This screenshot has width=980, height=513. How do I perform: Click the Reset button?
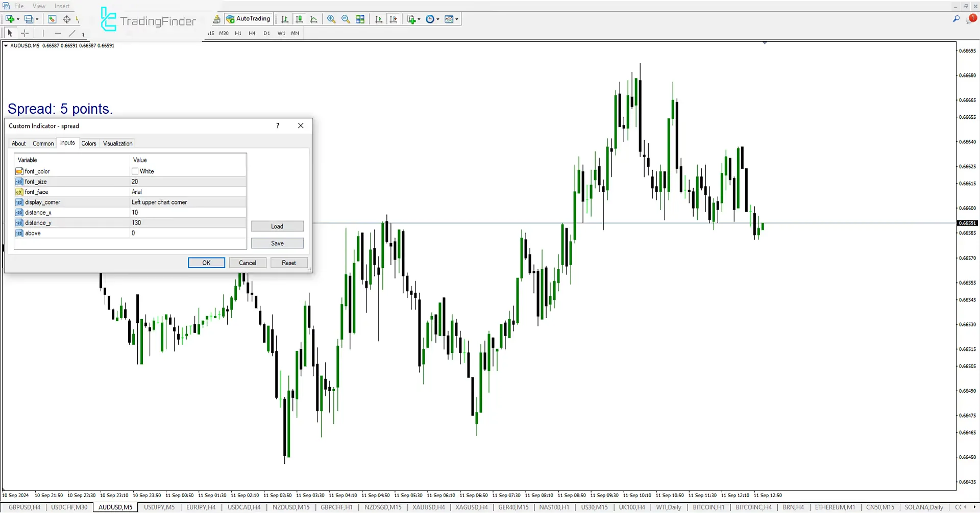[x=288, y=263]
